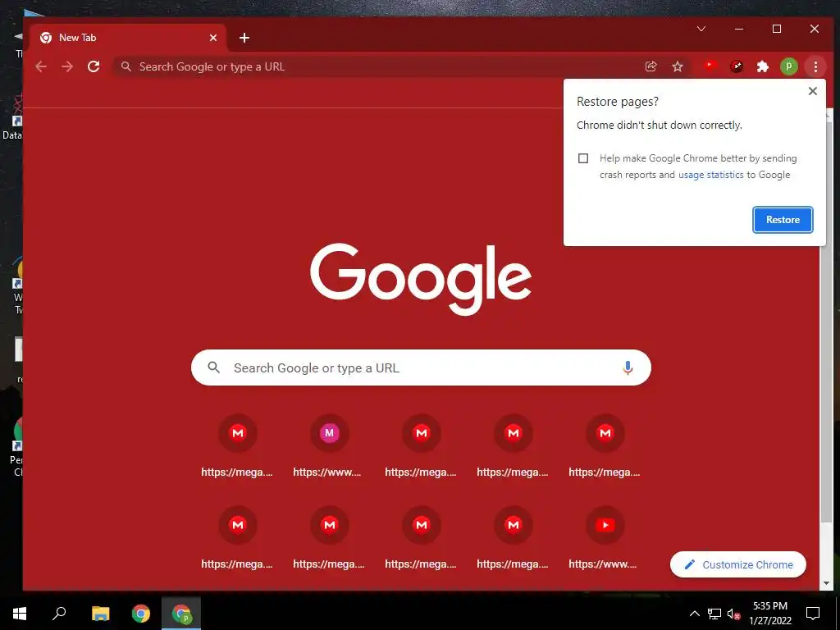Screen dimensions: 840x630
Task: Open taskbar search magnifier
Action: coord(59,614)
